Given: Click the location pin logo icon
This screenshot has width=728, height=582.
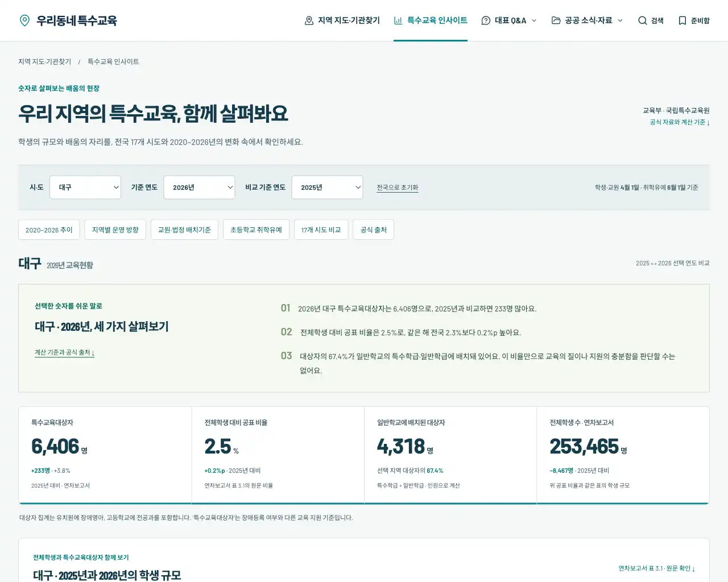Looking at the screenshot, I should [24, 20].
